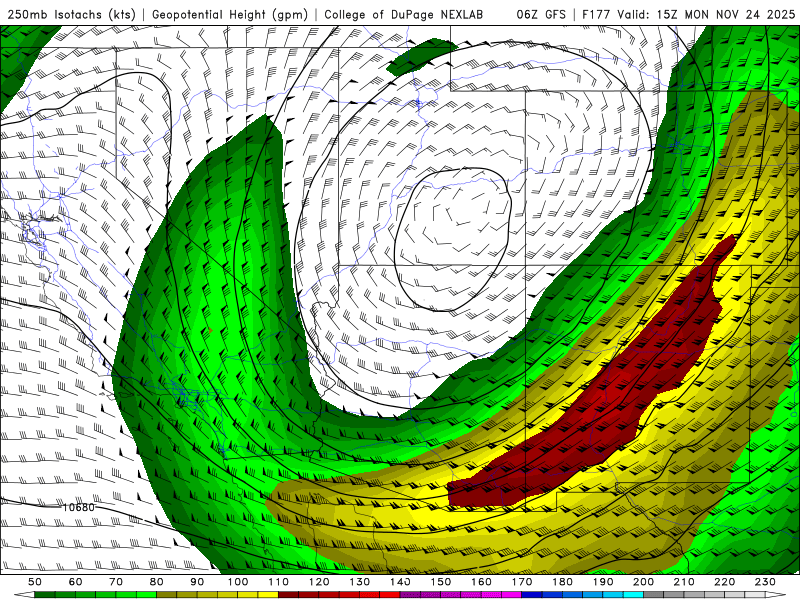800x600 pixels.
Task: Click the dark blue swatch right of 170
Action: tap(532, 595)
